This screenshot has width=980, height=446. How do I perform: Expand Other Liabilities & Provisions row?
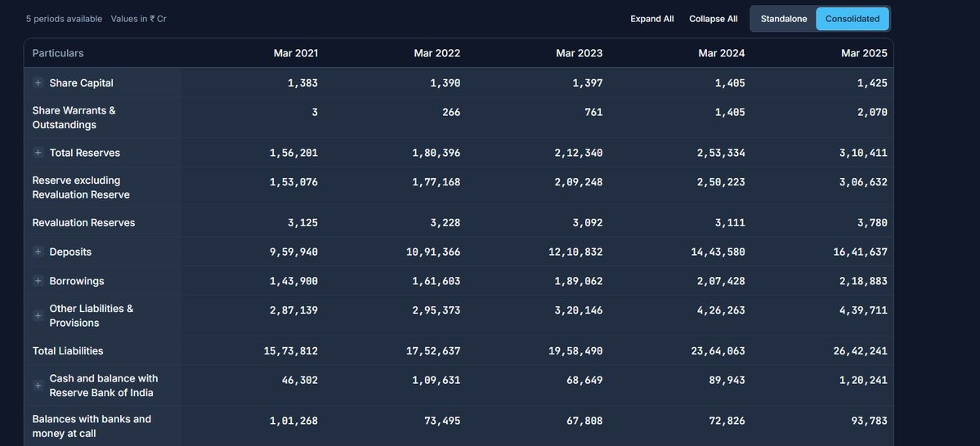click(x=38, y=315)
